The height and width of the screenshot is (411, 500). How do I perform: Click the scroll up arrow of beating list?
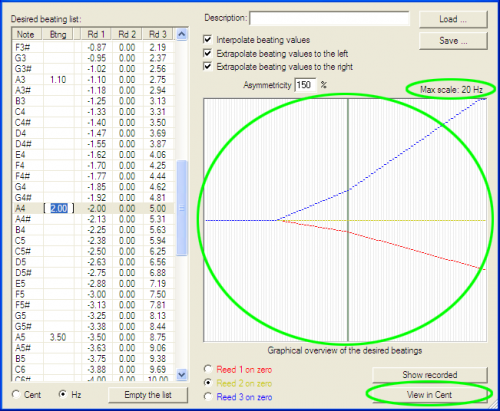(182, 34)
